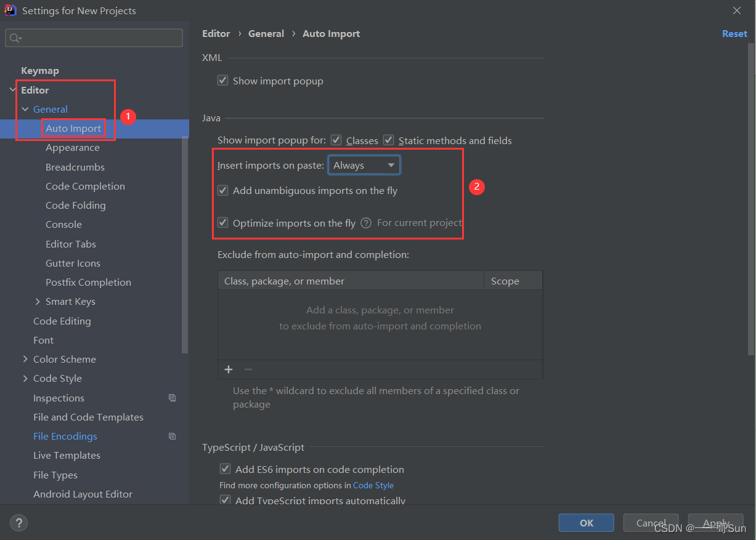Viewport: 756px width, 540px height.
Task: Click the Scope column header
Action: click(x=513, y=281)
